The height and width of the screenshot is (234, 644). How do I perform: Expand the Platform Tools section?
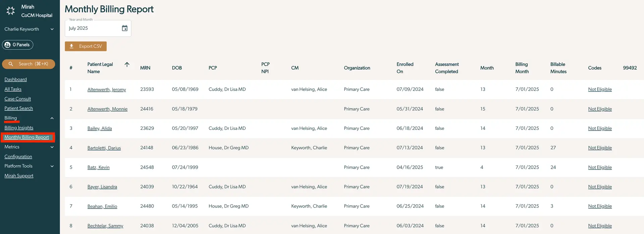click(52, 166)
